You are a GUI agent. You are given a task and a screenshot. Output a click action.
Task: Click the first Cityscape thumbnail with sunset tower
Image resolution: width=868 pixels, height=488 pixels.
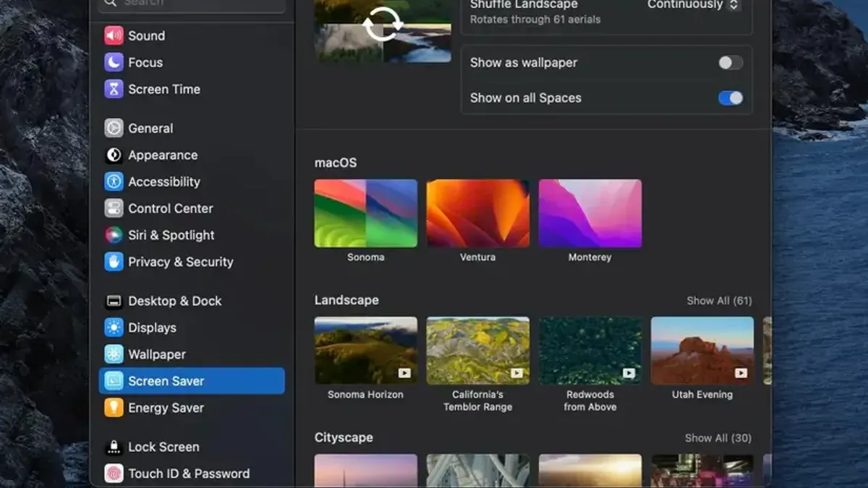[366, 471]
